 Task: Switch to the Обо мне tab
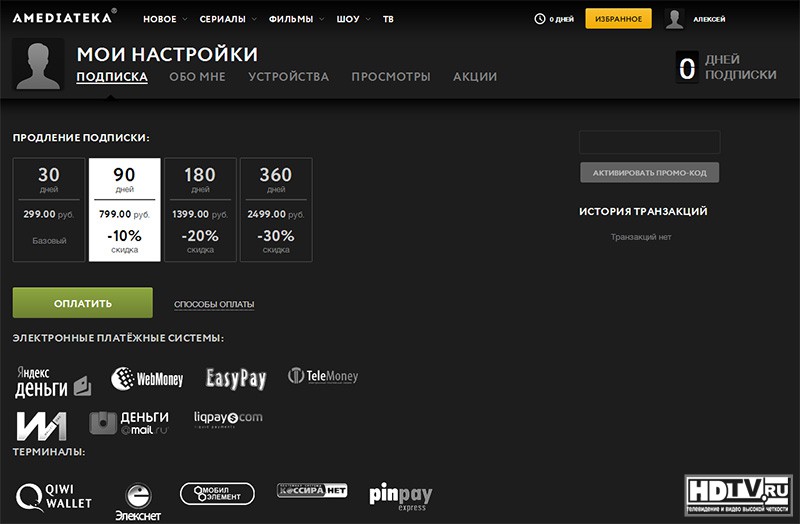[197, 77]
